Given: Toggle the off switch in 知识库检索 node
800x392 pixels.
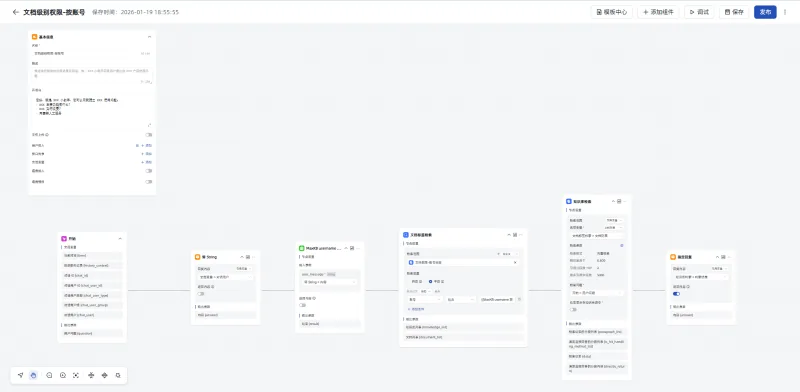Looking at the screenshot, I should [573, 309].
